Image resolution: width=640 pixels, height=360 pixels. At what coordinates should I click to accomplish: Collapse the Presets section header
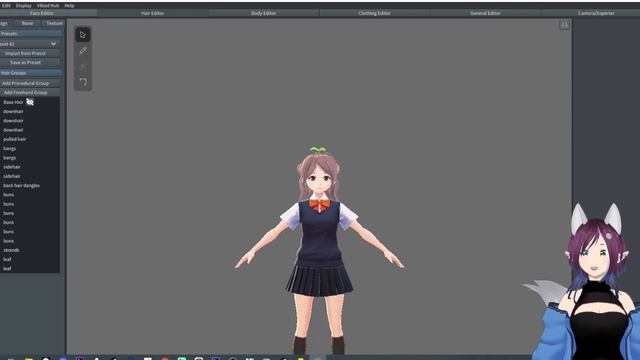coord(31,33)
